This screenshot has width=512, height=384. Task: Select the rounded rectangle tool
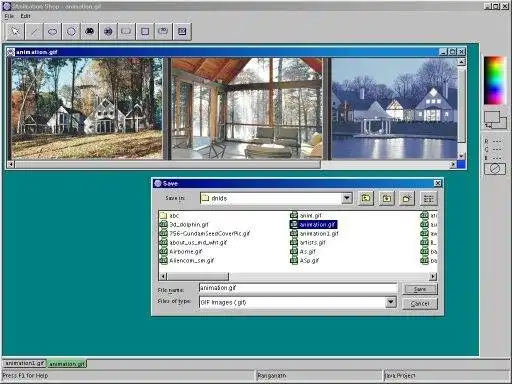click(x=126, y=32)
